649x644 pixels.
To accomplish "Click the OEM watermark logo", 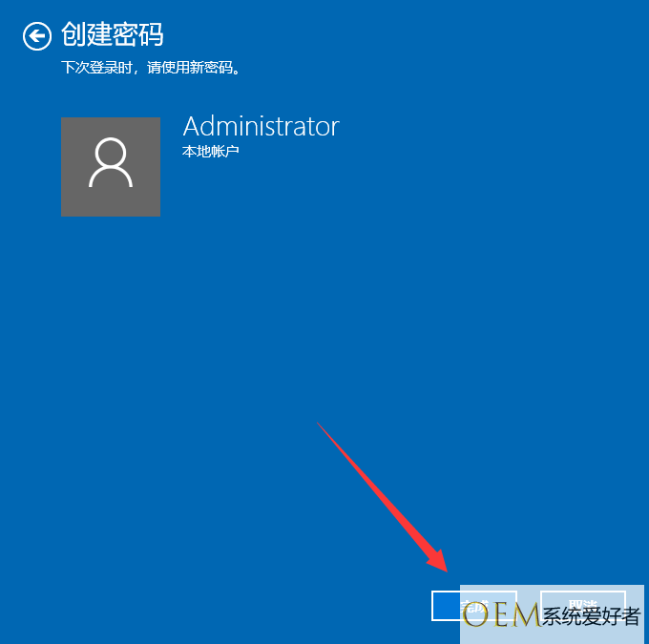I will point(501,615).
